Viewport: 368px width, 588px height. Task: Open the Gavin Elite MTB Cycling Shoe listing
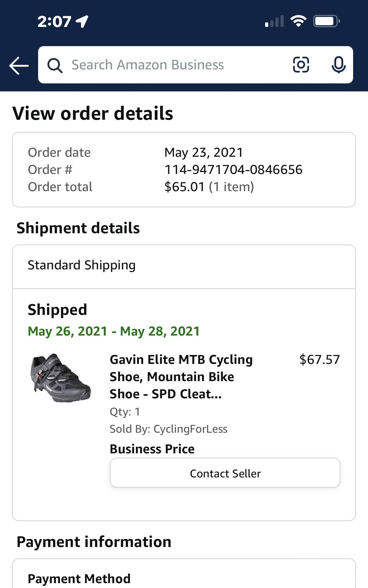coord(181,377)
